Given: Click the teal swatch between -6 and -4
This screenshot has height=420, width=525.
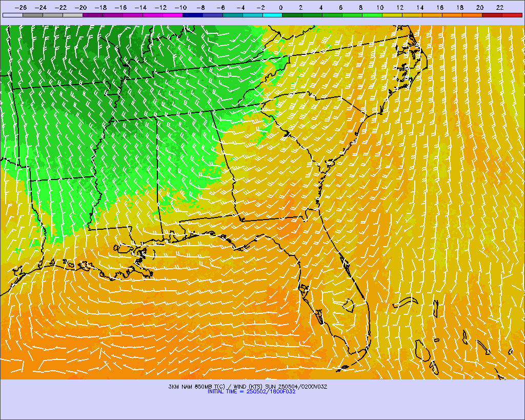Looking at the screenshot, I should pos(233,15).
